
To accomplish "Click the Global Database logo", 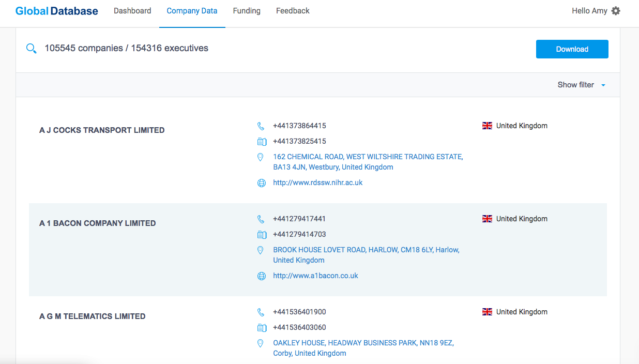I will (57, 11).
